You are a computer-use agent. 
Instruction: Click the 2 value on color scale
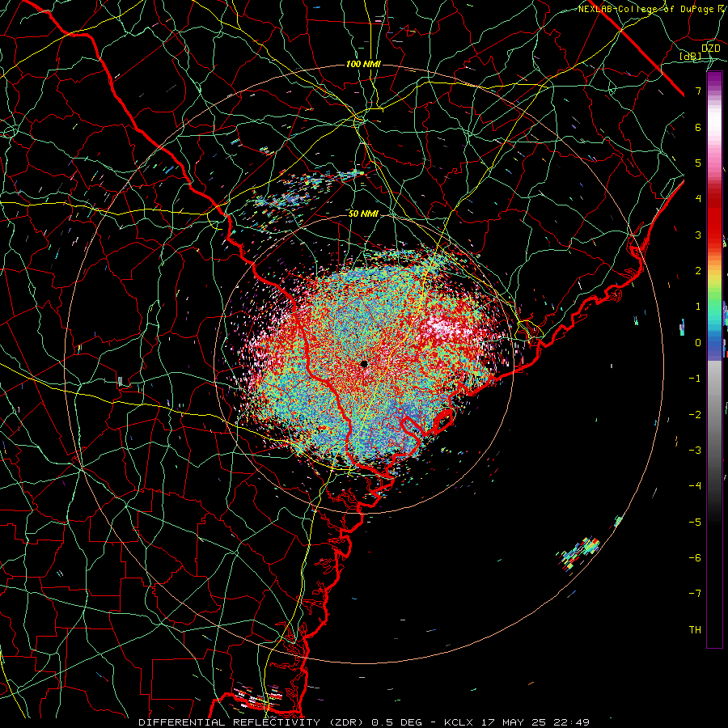tap(698, 271)
